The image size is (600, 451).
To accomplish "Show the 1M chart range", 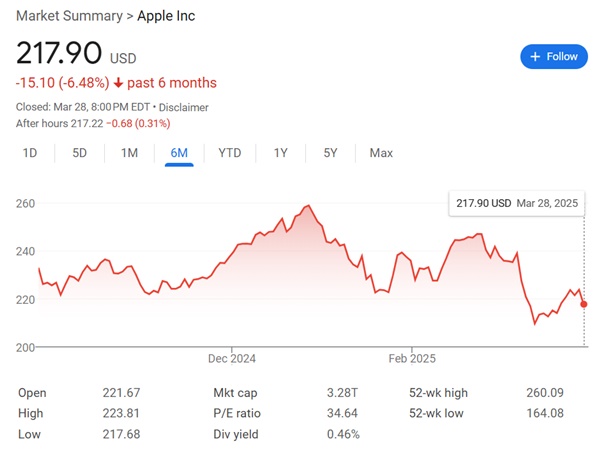I will pyautogui.click(x=129, y=153).
